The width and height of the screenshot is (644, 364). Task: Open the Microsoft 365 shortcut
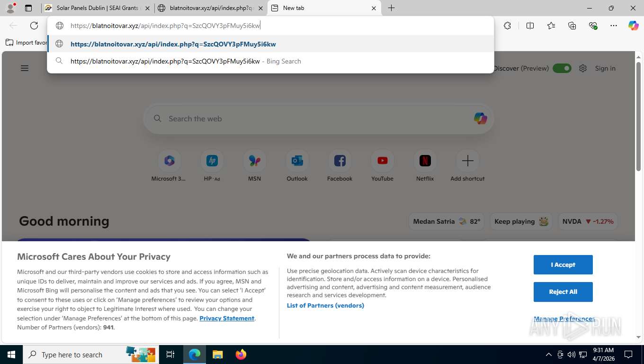[169, 161]
